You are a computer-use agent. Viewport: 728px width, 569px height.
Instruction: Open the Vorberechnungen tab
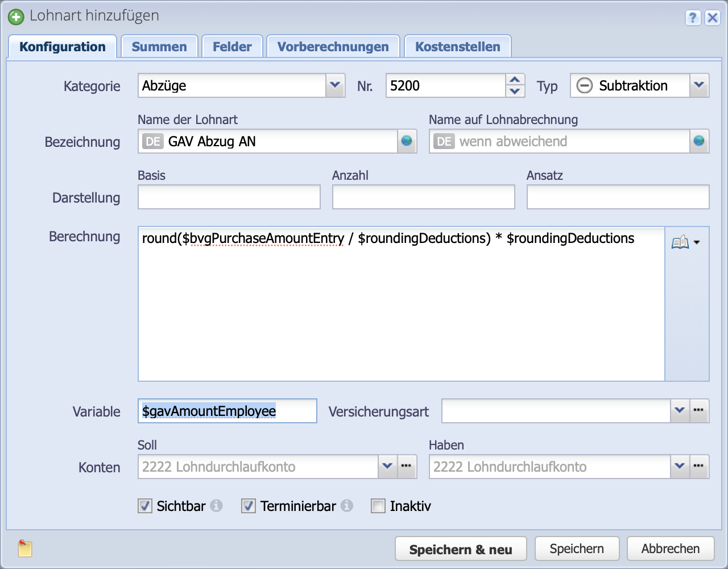pos(333,46)
